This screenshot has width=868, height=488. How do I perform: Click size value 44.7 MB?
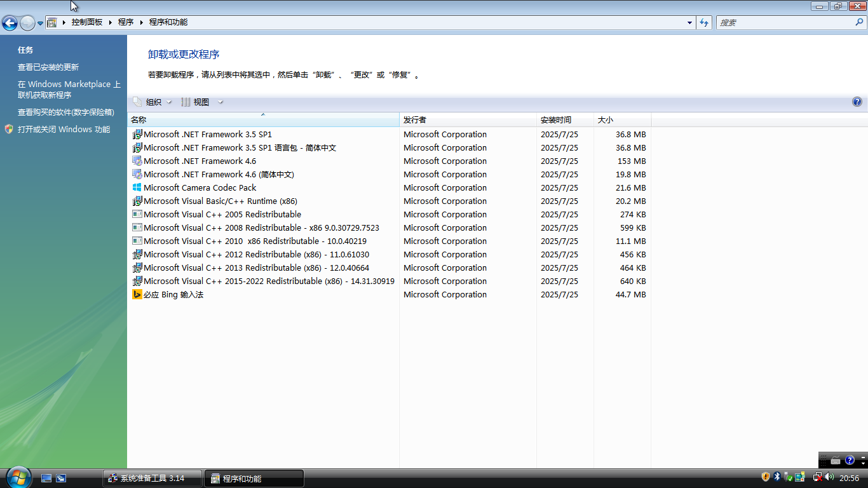tap(630, 295)
